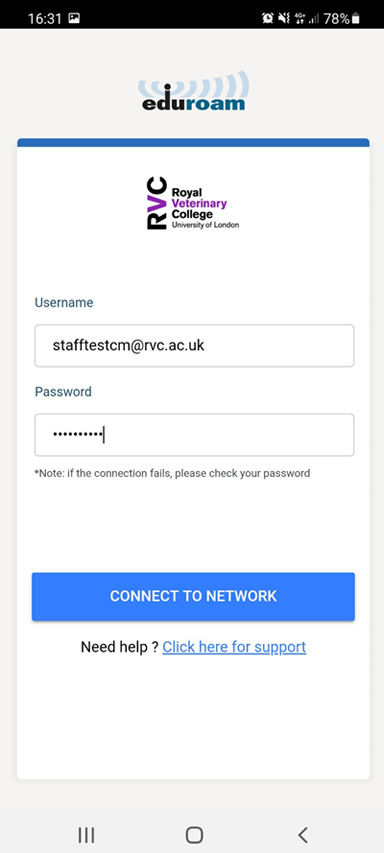Focus the Password input field

(194, 435)
